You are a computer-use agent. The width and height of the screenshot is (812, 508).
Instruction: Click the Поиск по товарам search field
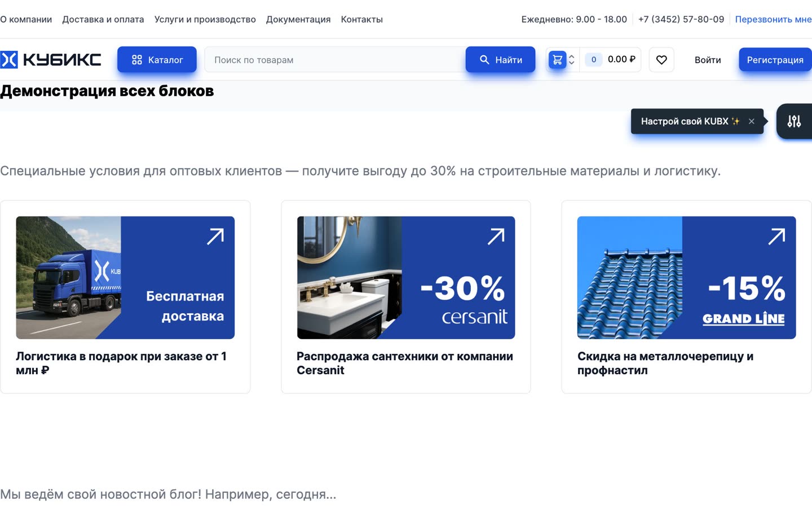(x=335, y=59)
